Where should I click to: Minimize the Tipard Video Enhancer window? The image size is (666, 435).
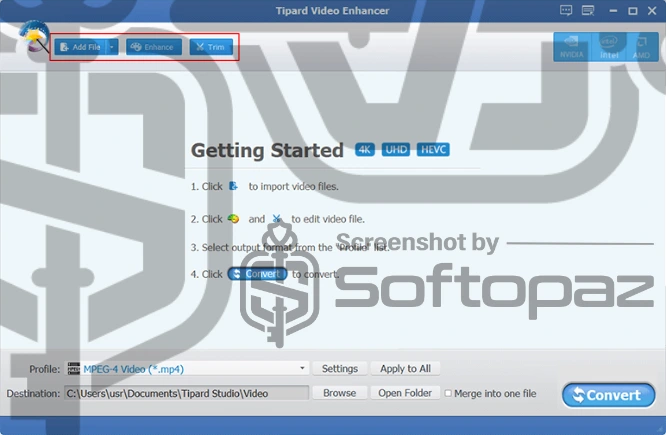(x=613, y=11)
